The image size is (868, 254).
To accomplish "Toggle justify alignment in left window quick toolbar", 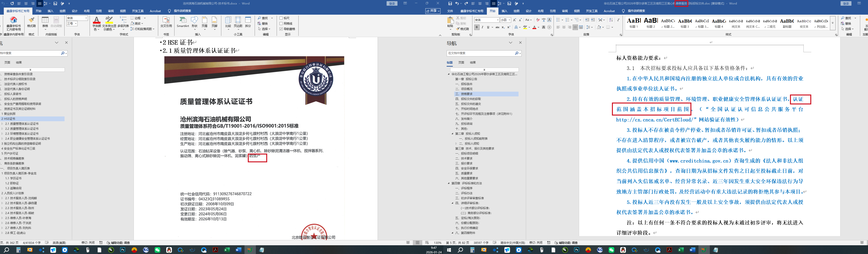I will click(x=39, y=3).
